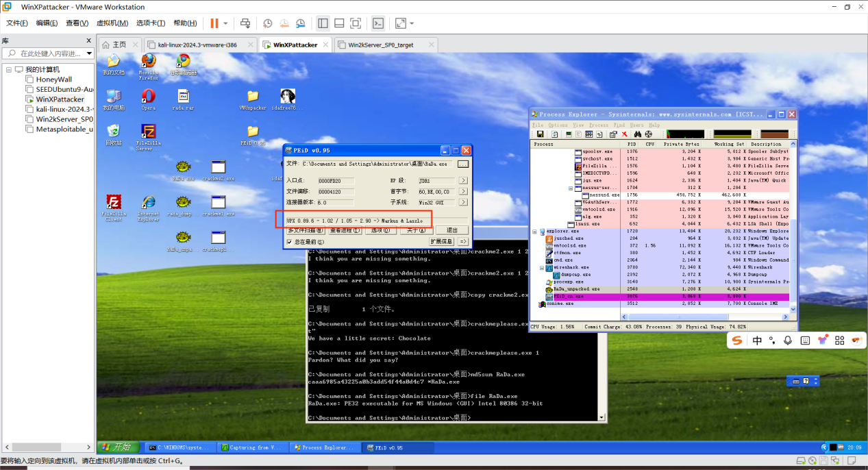Click command prompt scrollbar down arrow
Image resolution: width=868 pixels, height=470 pixels.
[x=602, y=417]
